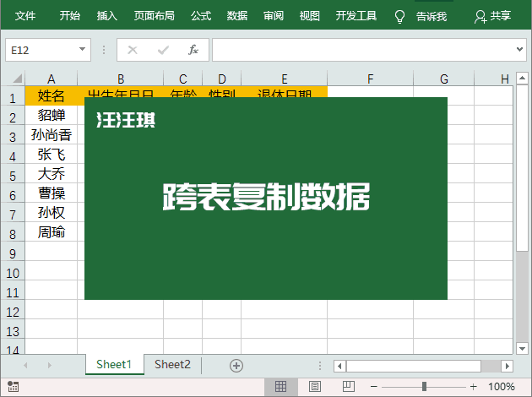Click the vertical scrollbar thumb
Screen dimensions: 532x397
522,168
